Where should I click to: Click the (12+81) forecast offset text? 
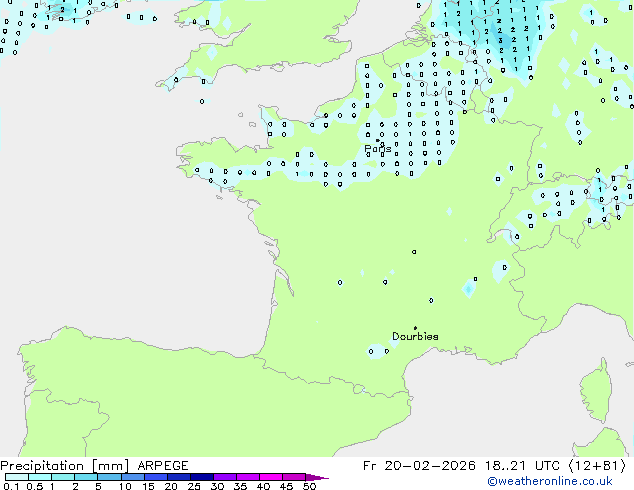coord(597,466)
